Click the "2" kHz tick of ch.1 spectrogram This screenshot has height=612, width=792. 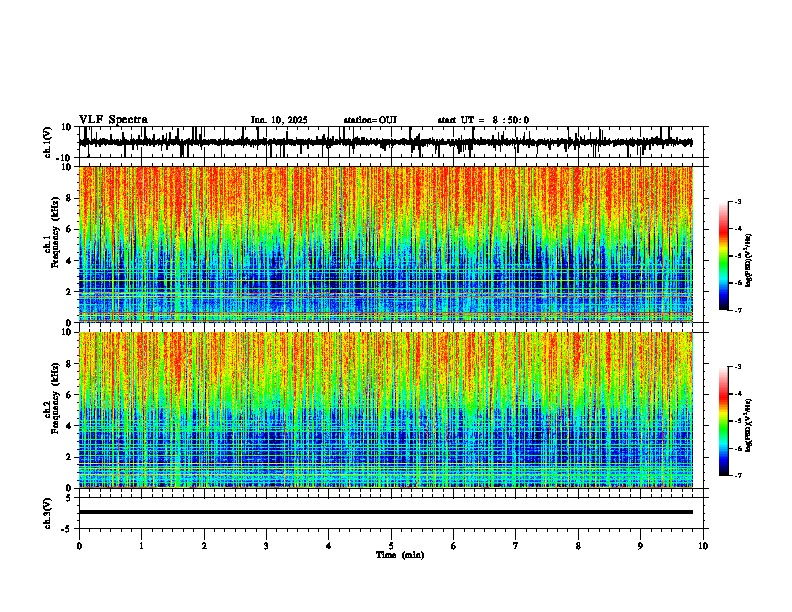[69, 292]
